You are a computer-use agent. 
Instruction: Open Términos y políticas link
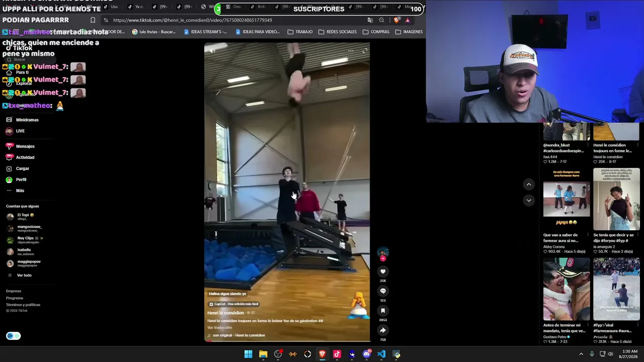coord(23,305)
